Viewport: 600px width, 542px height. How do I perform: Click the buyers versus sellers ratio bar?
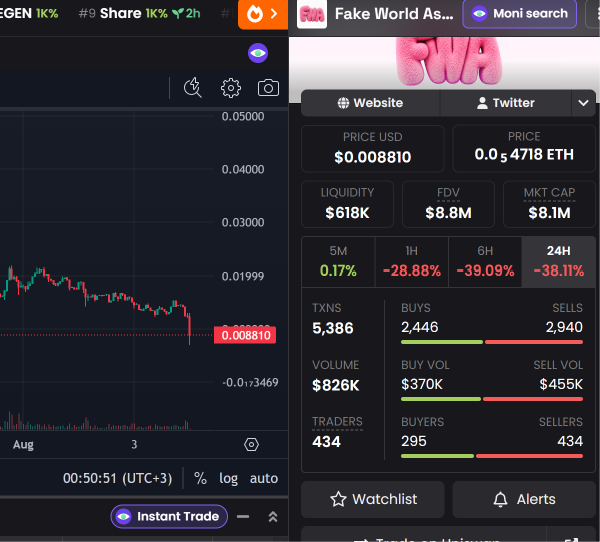(x=492, y=456)
